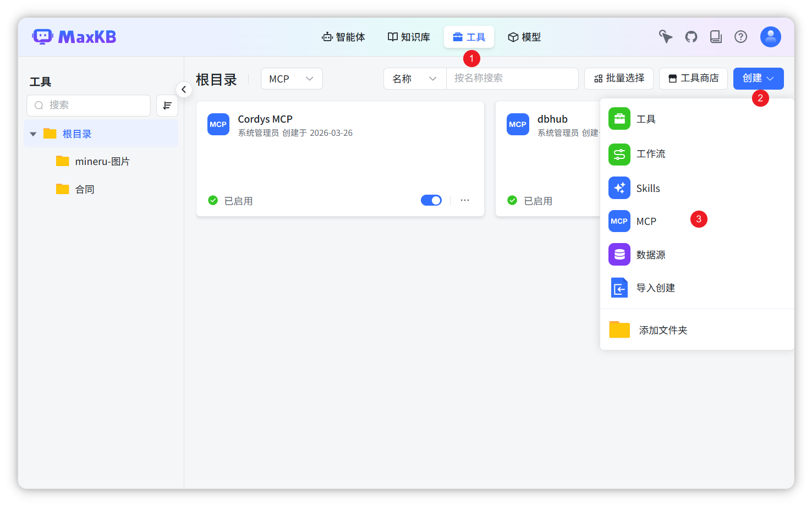Click the 已启用 status on dbhub
The height and width of the screenshot is (507, 812).
click(538, 201)
